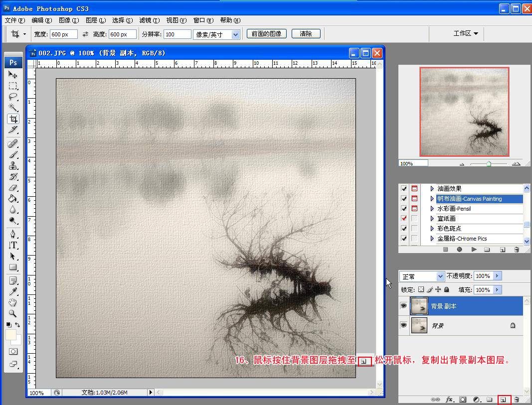Select the Paint Bucket tool

tap(13, 199)
